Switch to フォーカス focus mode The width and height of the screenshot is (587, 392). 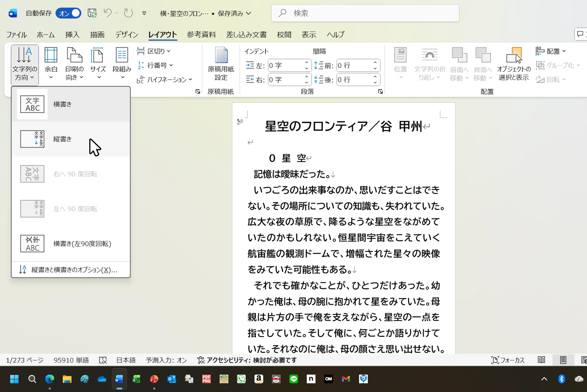point(508,360)
